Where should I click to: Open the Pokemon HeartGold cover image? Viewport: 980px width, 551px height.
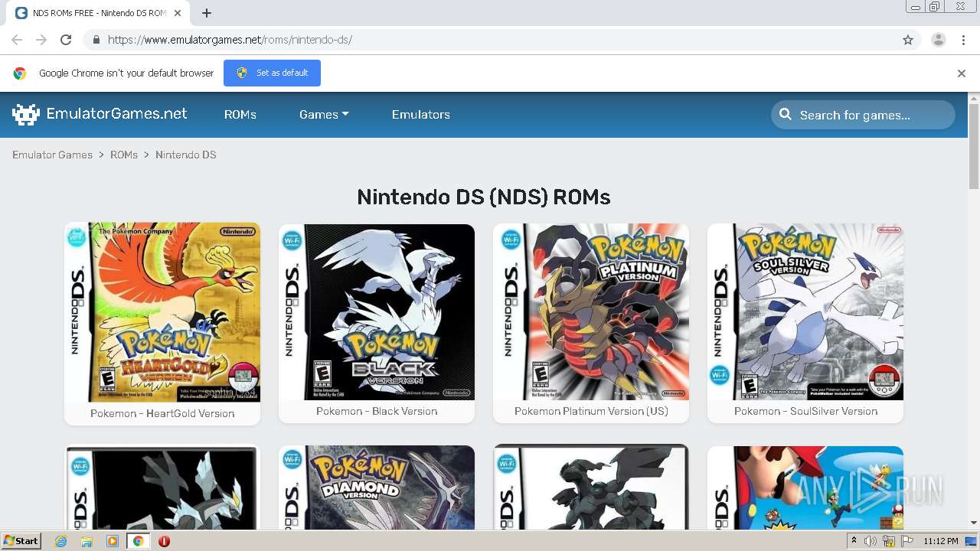tap(162, 312)
